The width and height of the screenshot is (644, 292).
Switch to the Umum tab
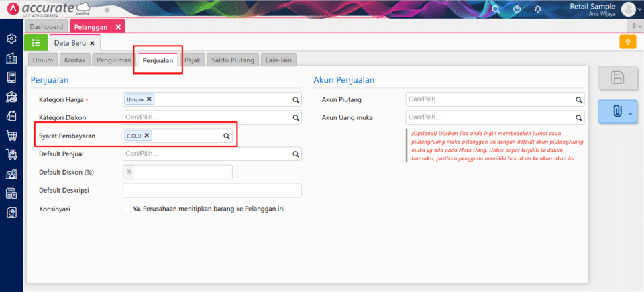(x=43, y=60)
